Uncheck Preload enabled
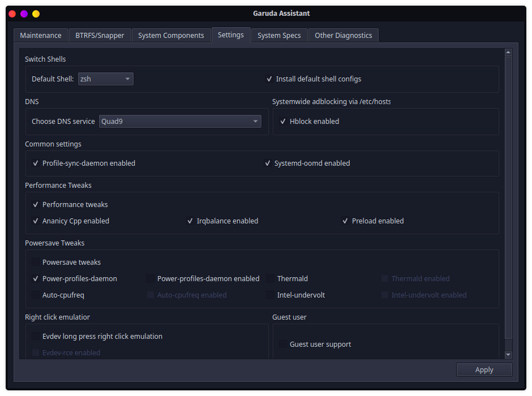The height and width of the screenshot is (396, 532). (345, 221)
